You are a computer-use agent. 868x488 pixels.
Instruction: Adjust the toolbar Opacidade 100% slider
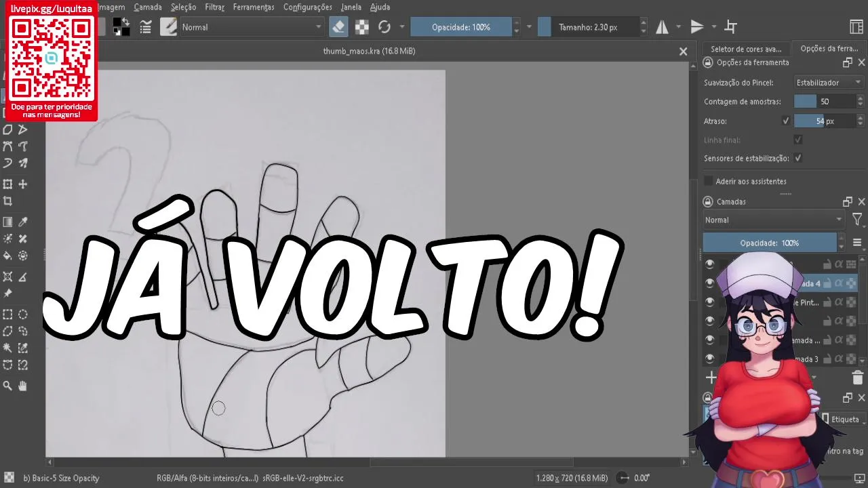pyautogui.click(x=461, y=27)
